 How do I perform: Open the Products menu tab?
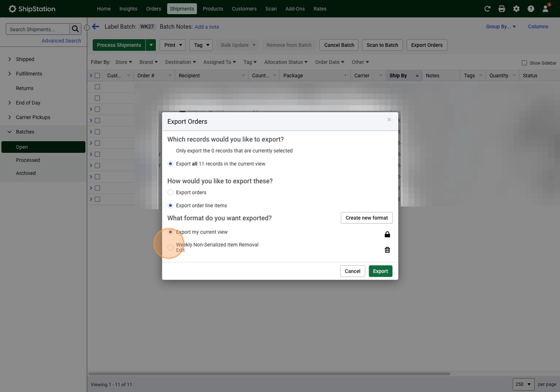point(213,9)
